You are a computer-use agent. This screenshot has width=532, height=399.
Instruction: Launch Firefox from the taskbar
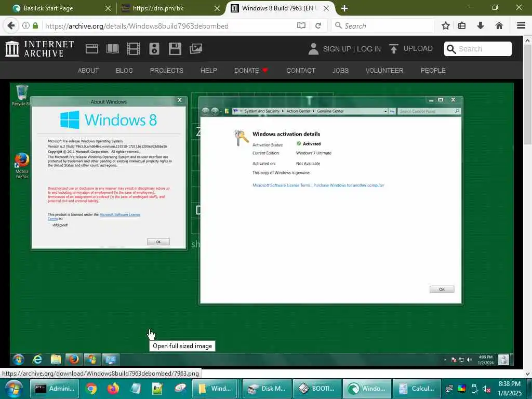(x=113, y=389)
